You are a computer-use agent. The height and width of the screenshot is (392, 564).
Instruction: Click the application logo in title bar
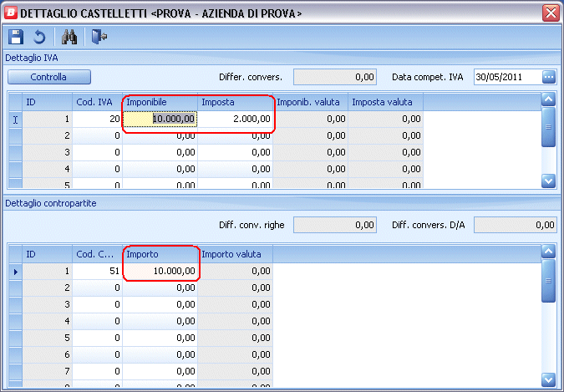pyautogui.click(x=10, y=13)
